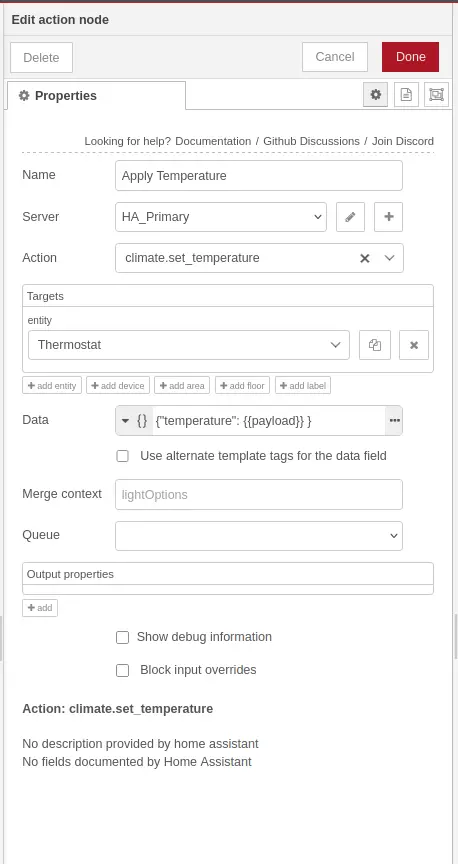Viewport: 458px width, 864px height.
Task: Click Action: climate.set_temperature heading text
Action: [x=117, y=709]
